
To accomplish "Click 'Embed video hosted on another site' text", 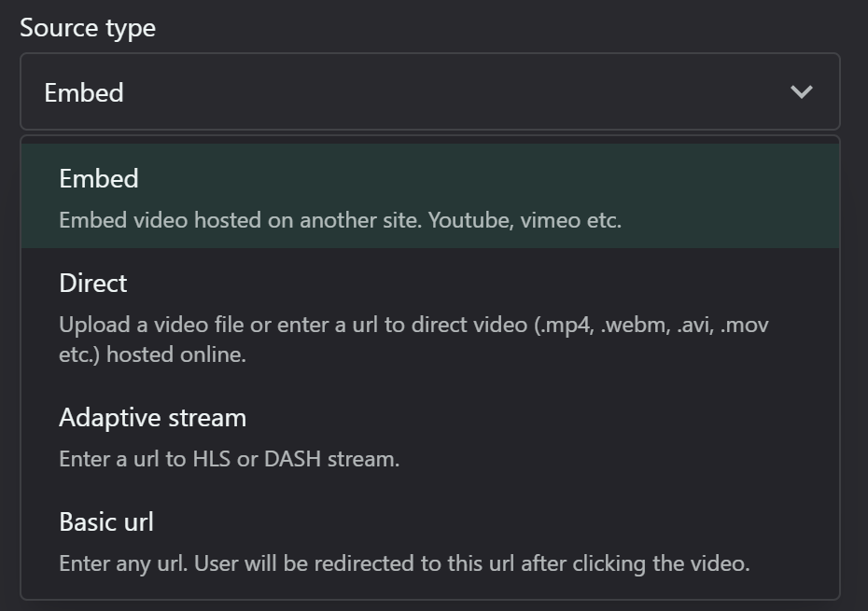I will [x=240, y=220].
